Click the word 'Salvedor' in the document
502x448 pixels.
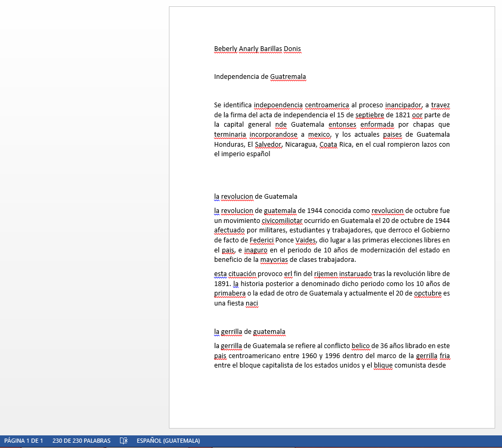pyautogui.click(x=268, y=144)
